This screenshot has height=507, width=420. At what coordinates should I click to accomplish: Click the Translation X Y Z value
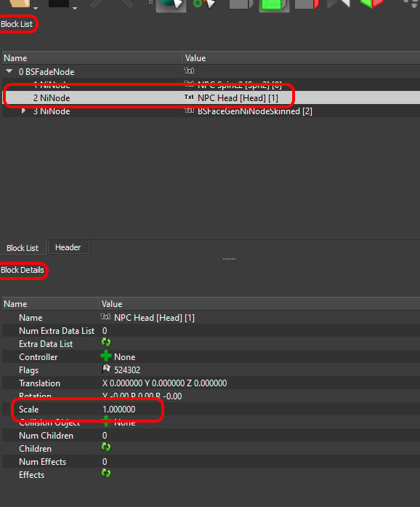[x=164, y=383]
